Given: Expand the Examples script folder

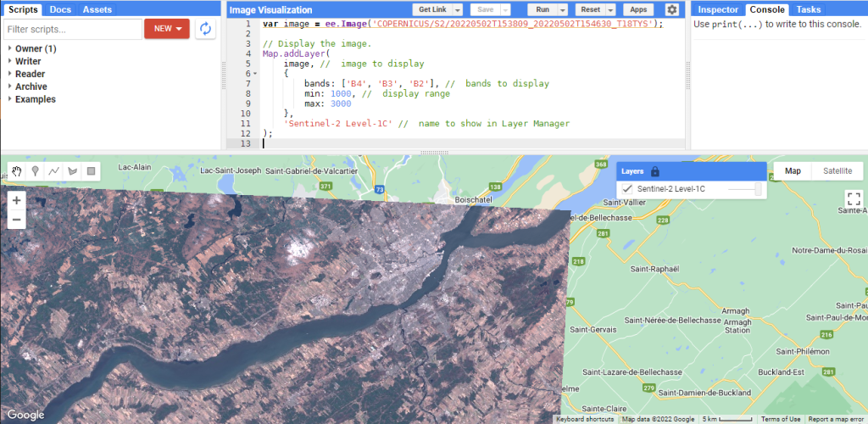Looking at the screenshot, I should click(10, 99).
